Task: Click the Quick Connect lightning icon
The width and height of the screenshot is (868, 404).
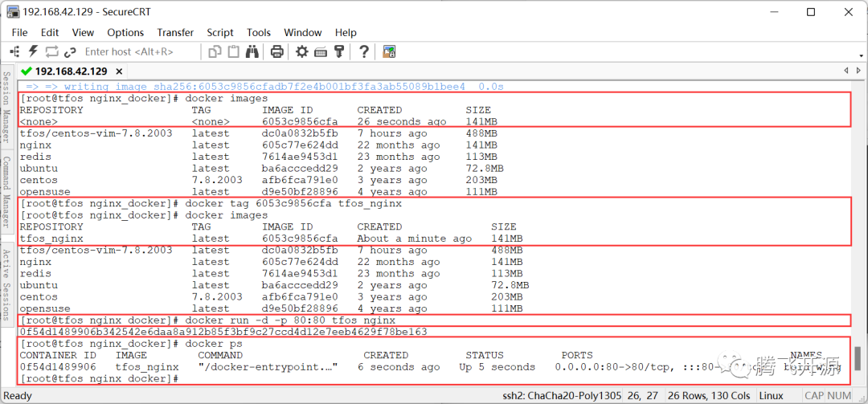Action: click(x=33, y=51)
